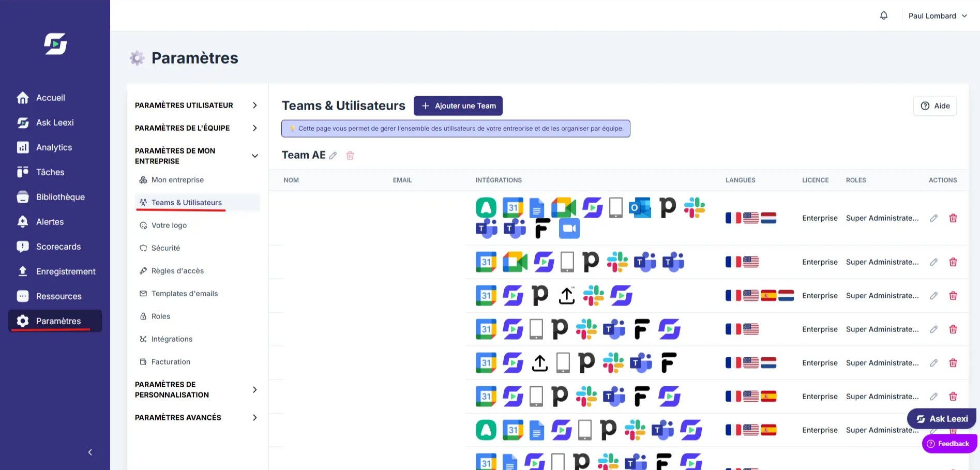Open Ask Leexi in the sidebar menu

[55, 123]
